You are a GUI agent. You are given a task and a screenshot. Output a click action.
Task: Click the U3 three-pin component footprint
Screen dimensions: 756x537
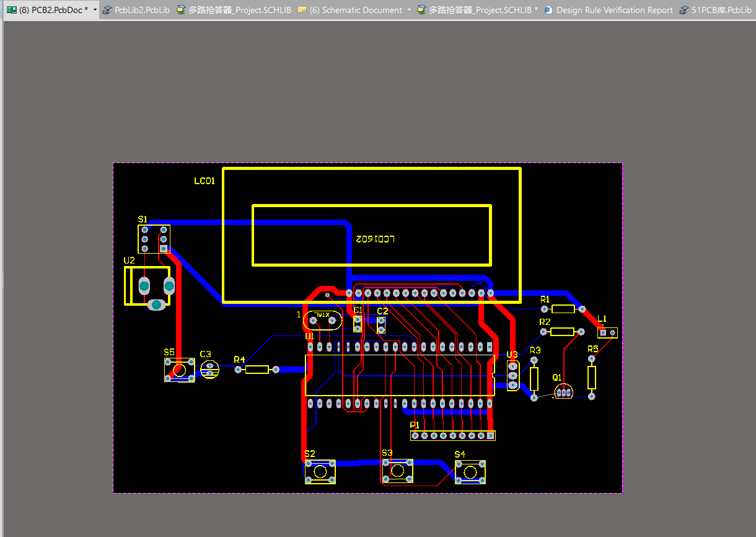[x=512, y=376]
